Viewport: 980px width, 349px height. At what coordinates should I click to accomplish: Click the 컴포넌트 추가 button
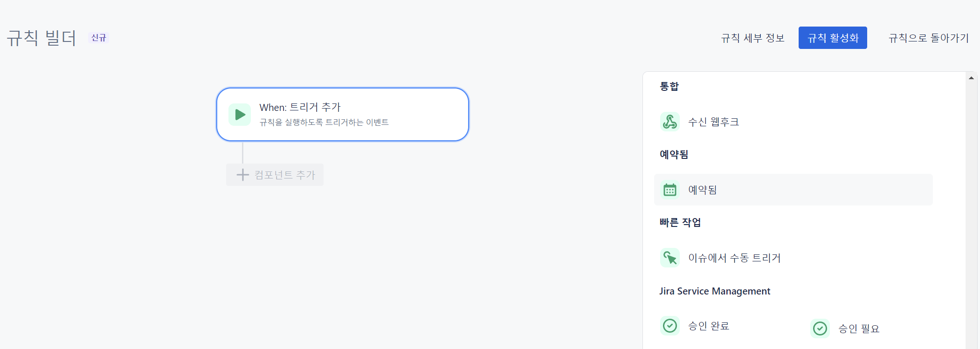pos(275,175)
